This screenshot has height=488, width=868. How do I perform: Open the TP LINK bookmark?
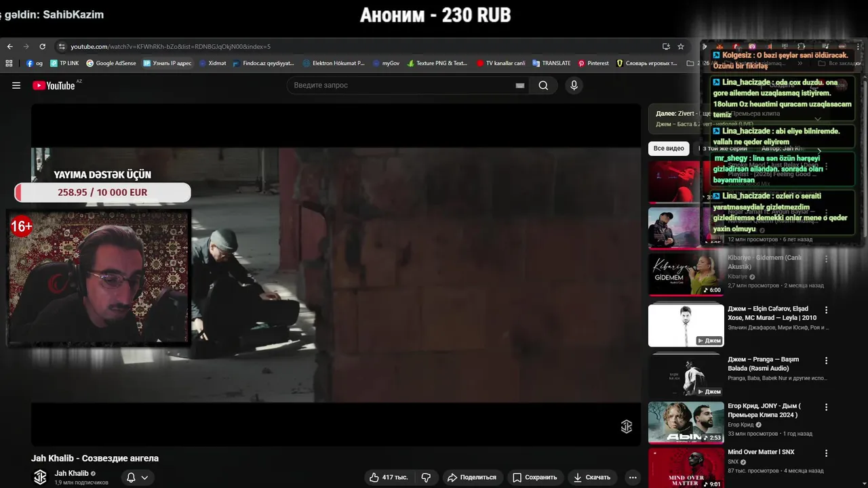click(64, 63)
